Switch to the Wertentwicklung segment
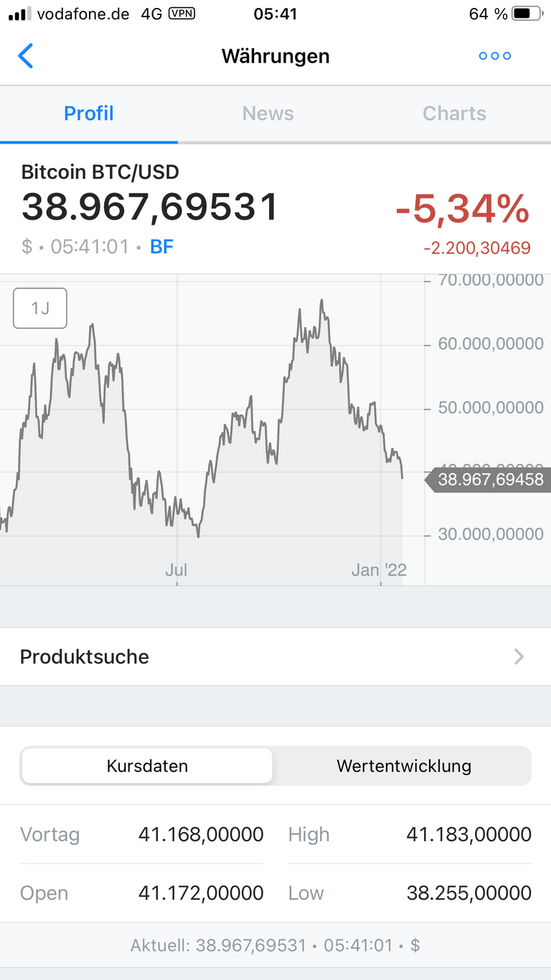 pyautogui.click(x=403, y=766)
